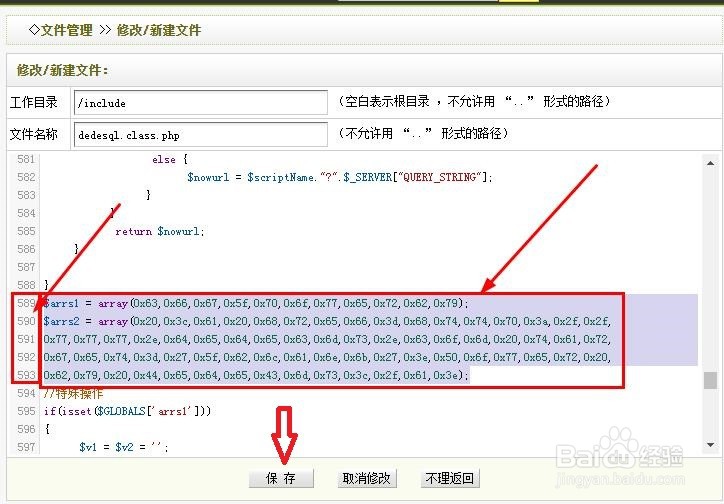
Task: Click the 工作目录 label
Action: click(34, 102)
